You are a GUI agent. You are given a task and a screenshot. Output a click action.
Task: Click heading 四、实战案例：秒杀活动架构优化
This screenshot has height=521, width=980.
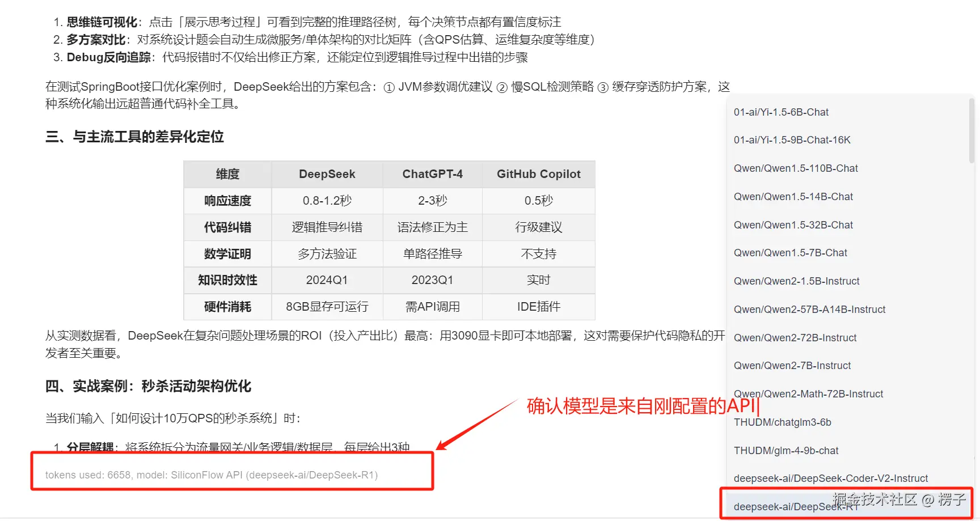click(x=148, y=386)
